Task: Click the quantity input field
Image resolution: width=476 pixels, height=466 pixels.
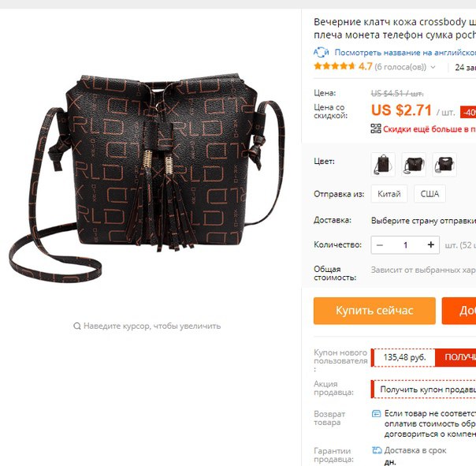Action: pos(405,245)
